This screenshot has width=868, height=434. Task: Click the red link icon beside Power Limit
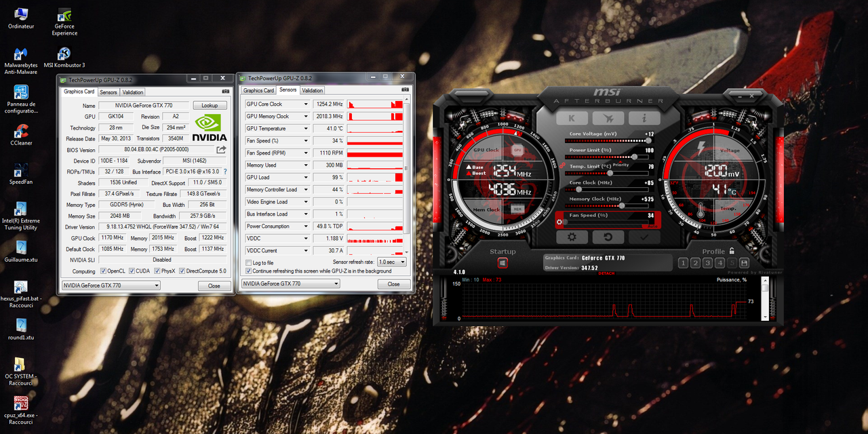(x=563, y=165)
